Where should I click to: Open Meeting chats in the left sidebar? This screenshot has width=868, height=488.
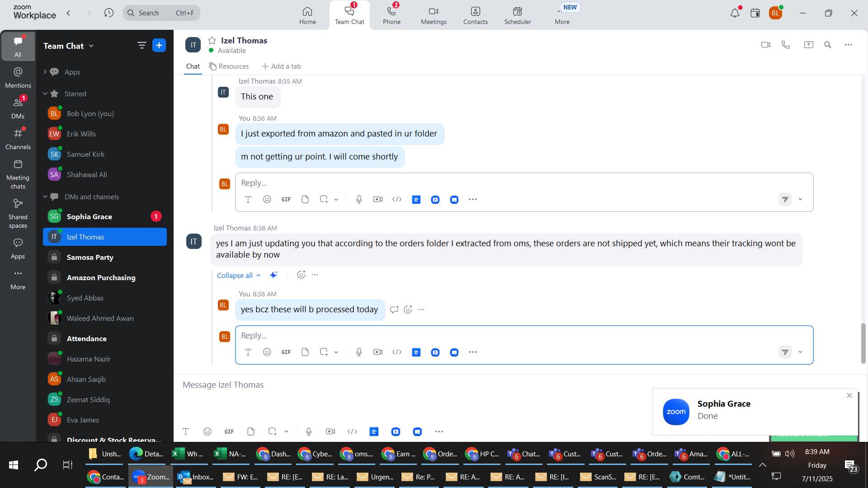point(18,174)
